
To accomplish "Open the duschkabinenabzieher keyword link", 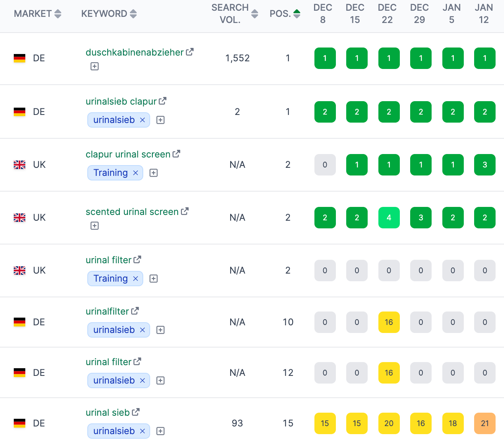I will tap(135, 52).
